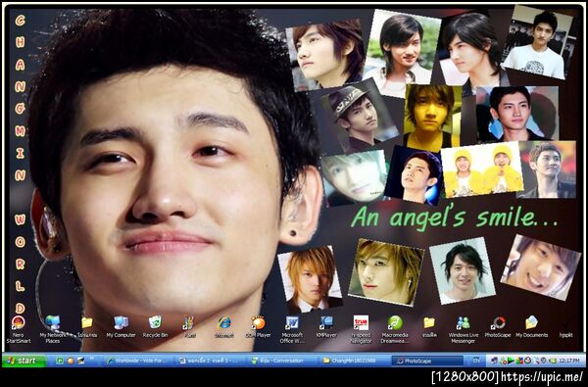This screenshot has width=588, height=387.
Task: Select the folder icon beside My Computer
Action: pyautogui.click(x=87, y=327)
